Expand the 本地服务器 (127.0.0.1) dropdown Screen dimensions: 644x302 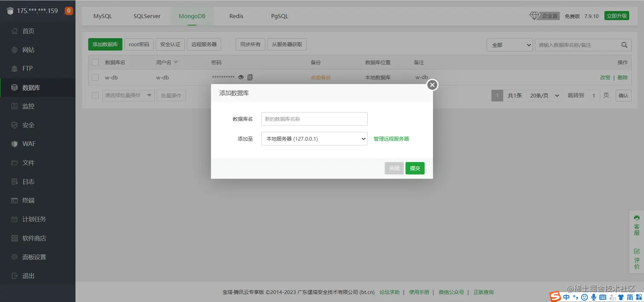pos(314,139)
